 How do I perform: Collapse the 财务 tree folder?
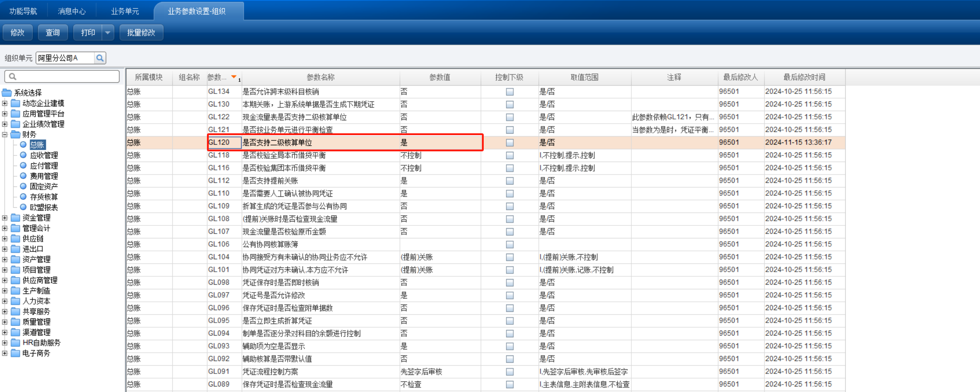pos(5,134)
